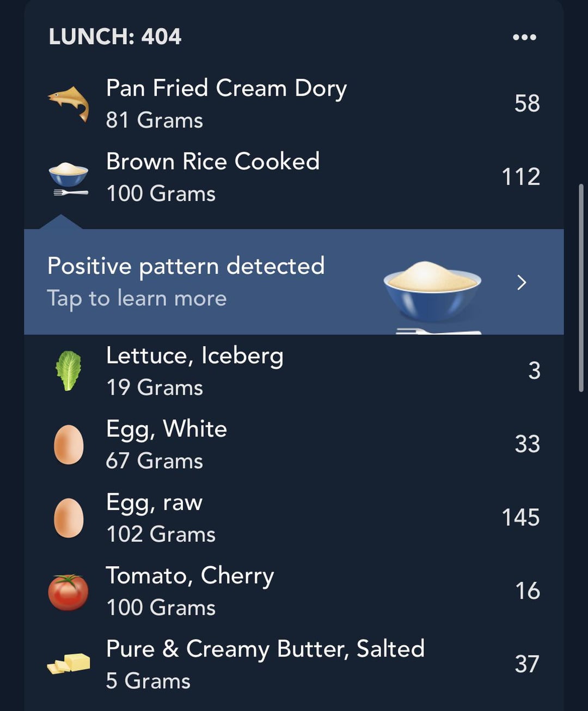The height and width of the screenshot is (711, 588).
Task: Tap the 112 calorie value for Brown Rice
Action: point(521,177)
